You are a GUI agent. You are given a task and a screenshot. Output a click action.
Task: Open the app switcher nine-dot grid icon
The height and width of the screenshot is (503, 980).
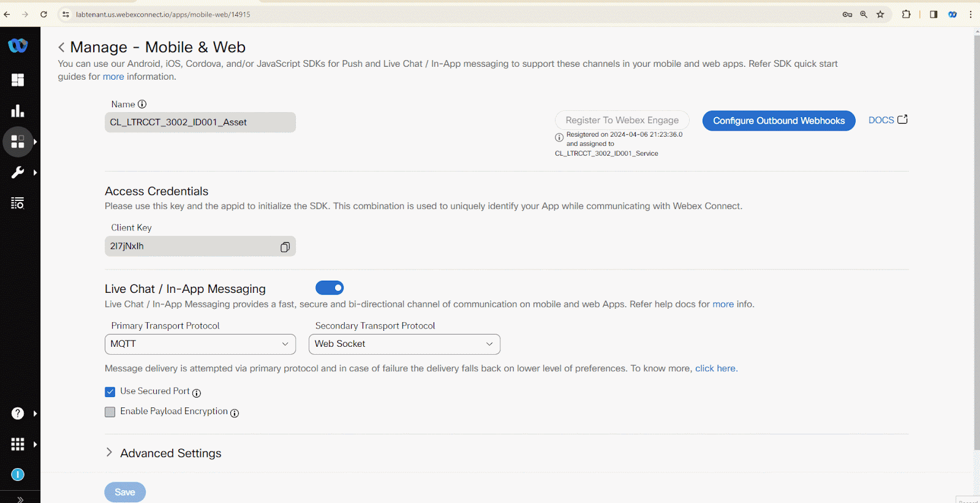[18, 444]
